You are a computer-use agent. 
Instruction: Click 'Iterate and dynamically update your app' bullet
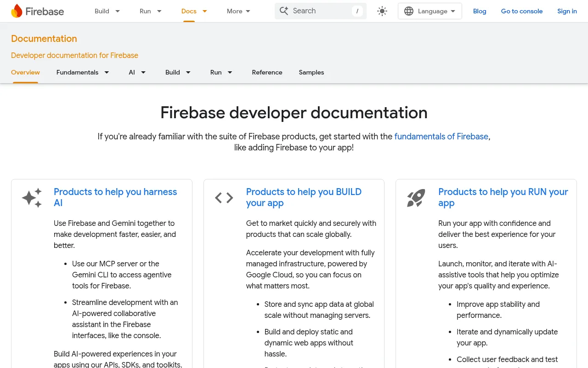[x=507, y=337]
